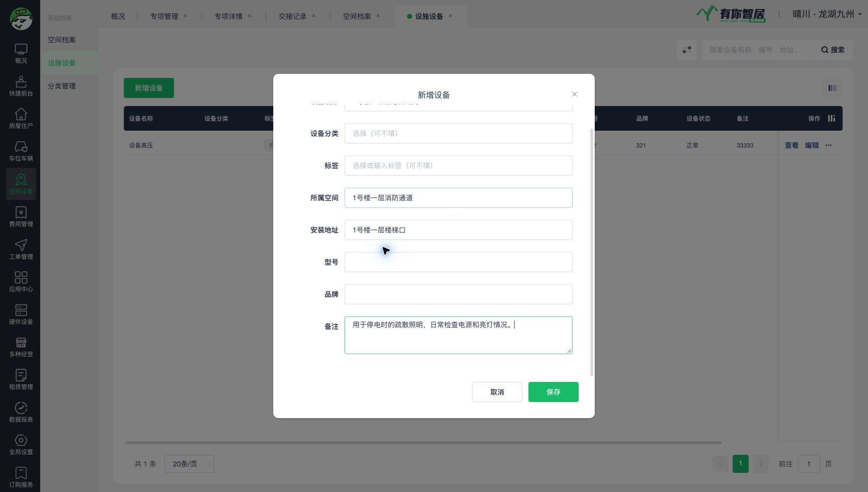Click the 取消 button
The image size is (868, 492).
(497, 392)
